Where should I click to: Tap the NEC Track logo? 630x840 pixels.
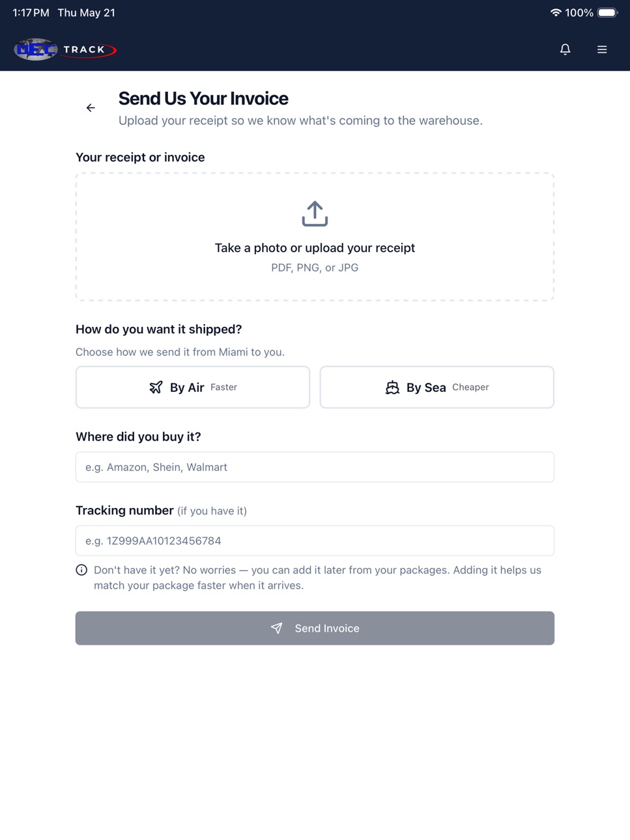pyautogui.click(x=65, y=49)
